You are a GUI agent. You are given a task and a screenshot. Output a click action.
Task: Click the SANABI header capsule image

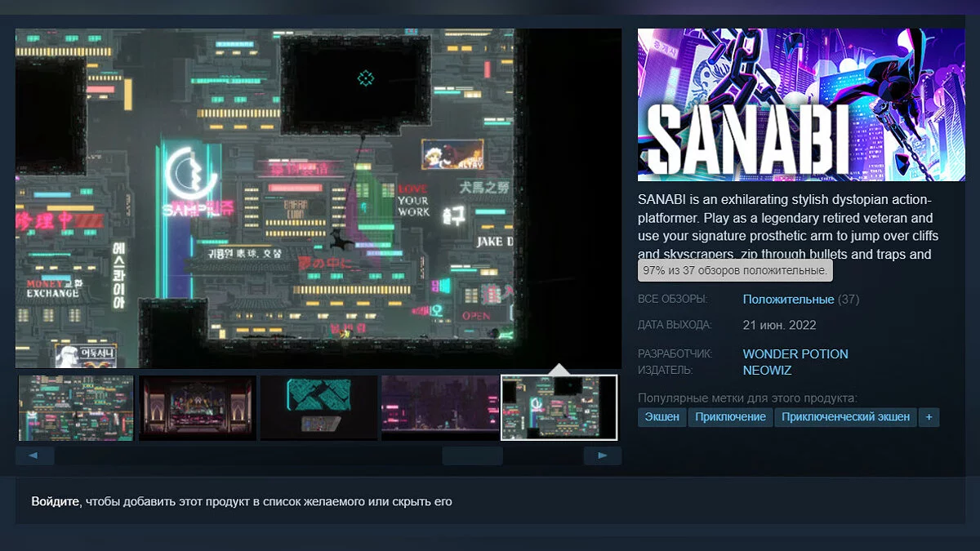tap(801, 105)
